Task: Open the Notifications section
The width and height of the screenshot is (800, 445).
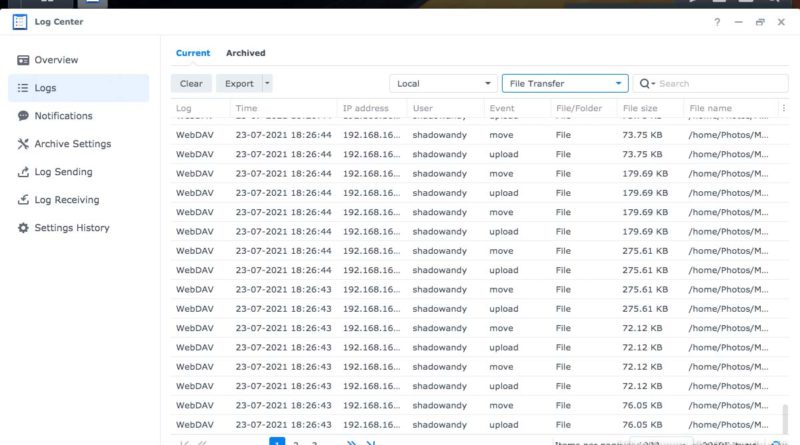Action: point(63,116)
